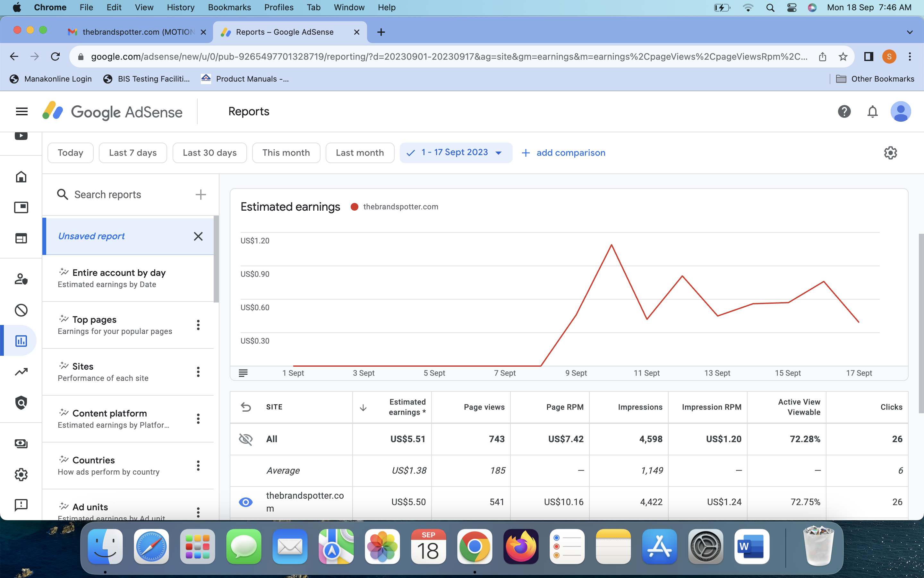Click the address bar URL
Image resolution: width=924 pixels, height=578 pixels.
click(x=449, y=57)
